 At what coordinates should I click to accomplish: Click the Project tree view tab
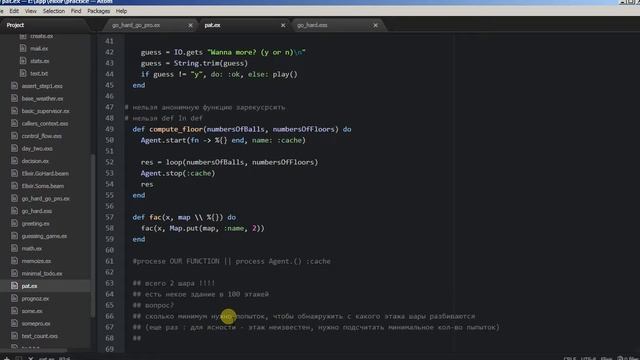pyautogui.click(x=15, y=25)
